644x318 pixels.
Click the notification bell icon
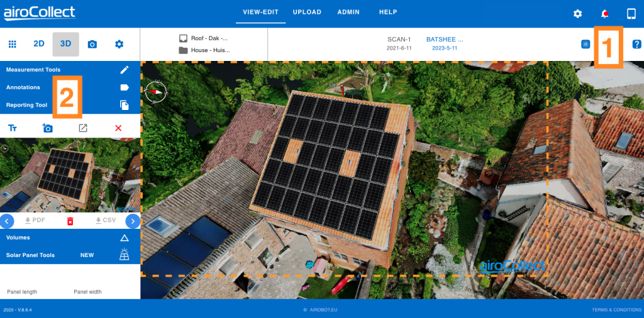point(605,13)
